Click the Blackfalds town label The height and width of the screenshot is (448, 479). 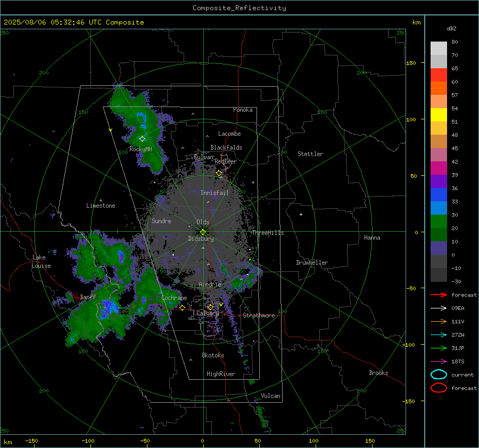(x=226, y=148)
